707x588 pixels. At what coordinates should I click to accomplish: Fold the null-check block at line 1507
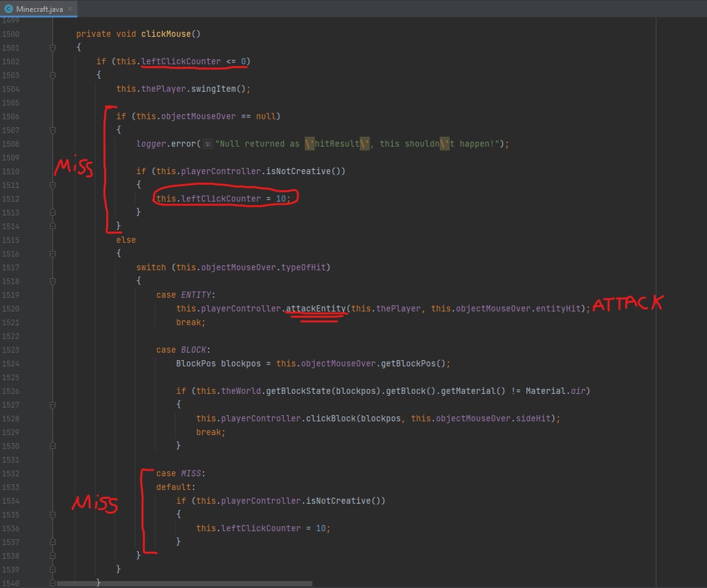[x=53, y=130]
